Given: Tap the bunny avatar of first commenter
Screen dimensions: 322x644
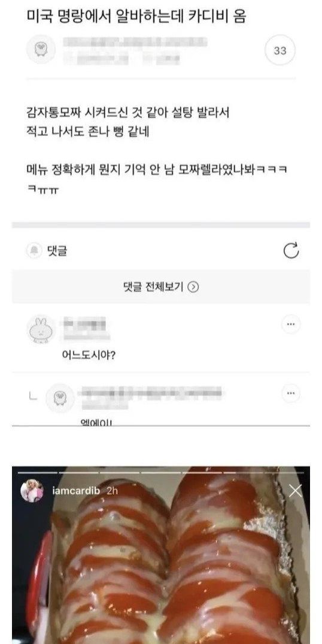Looking at the screenshot, I should pyautogui.click(x=41, y=329).
